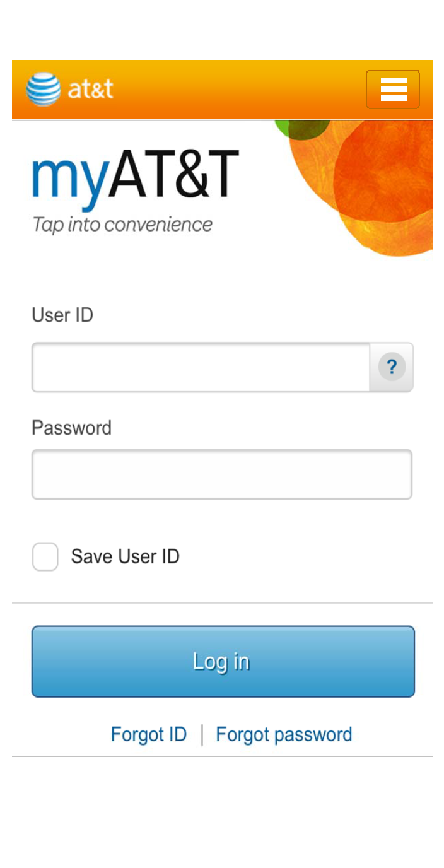Viewport: 444px width, 868px height.
Task: Open the Forgot password link
Action: 284,734
